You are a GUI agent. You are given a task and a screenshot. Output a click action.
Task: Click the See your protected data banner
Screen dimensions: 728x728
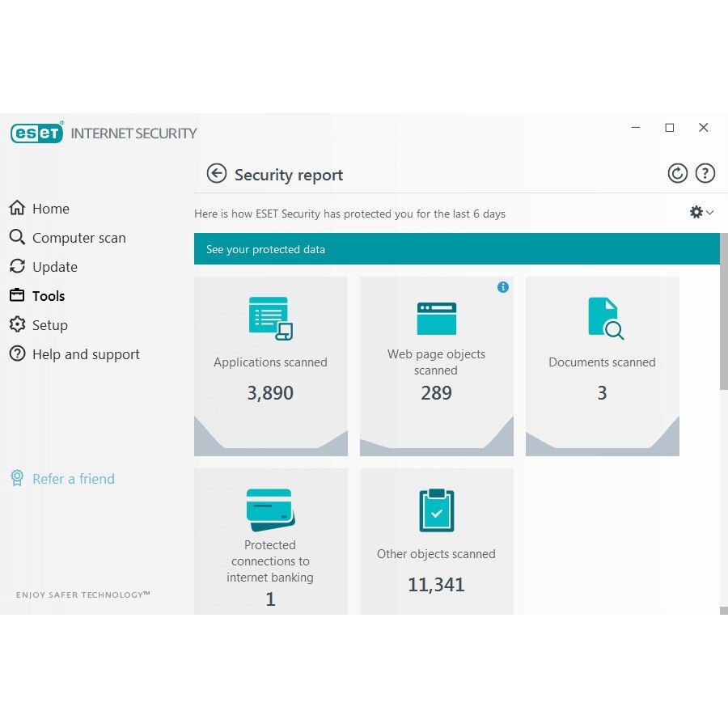[x=456, y=249]
